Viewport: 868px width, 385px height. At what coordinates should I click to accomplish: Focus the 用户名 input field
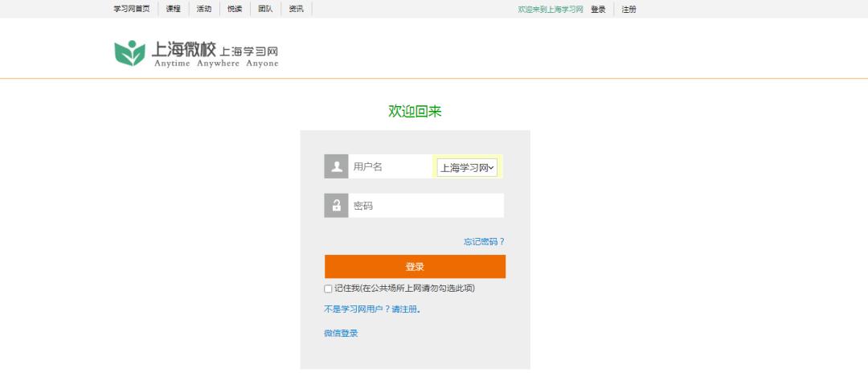click(391, 166)
